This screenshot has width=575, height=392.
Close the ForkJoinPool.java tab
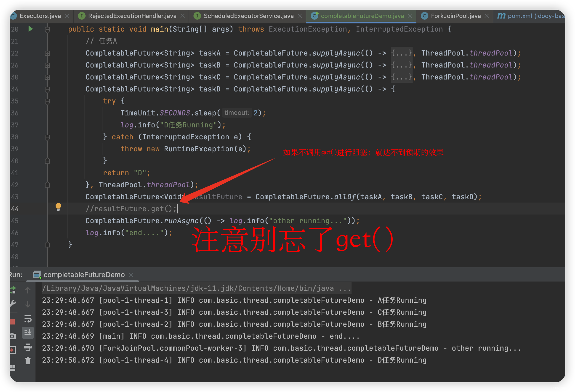(x=487, y=16)
